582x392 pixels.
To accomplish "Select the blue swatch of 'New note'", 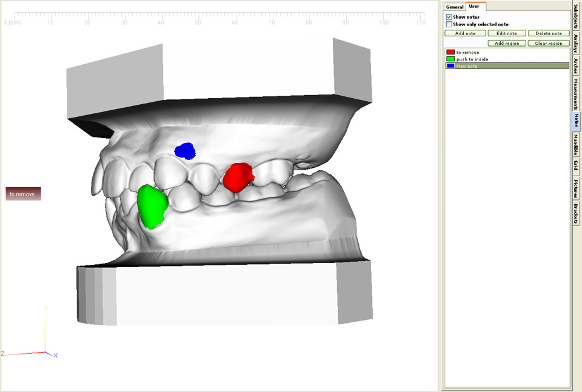I will pyautogui.click(x=450, y=65).
